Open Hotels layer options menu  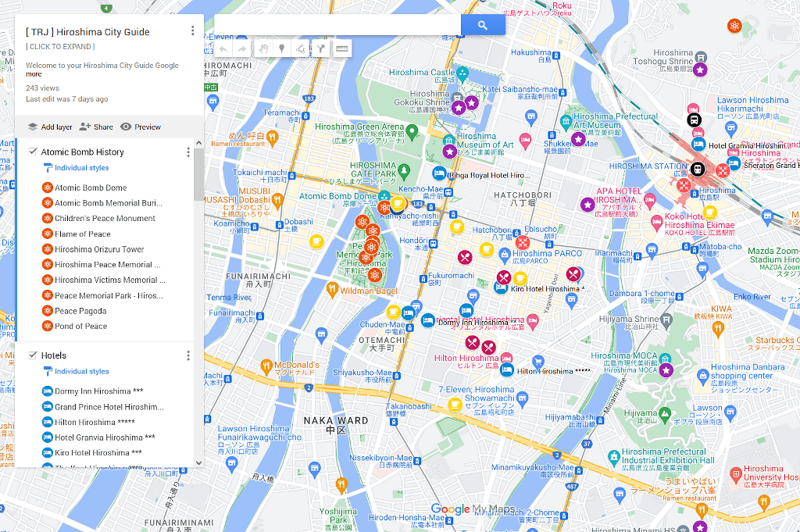(188, 355)
